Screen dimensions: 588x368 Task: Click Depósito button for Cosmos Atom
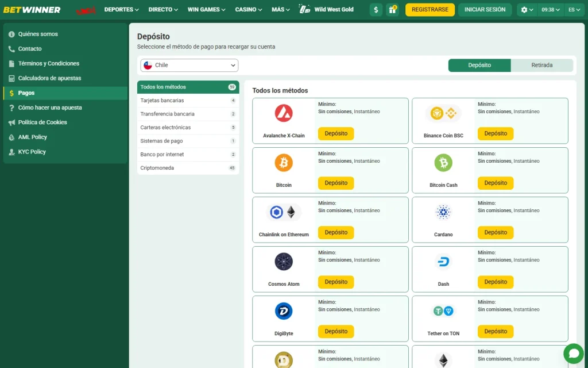pos(336,282)
